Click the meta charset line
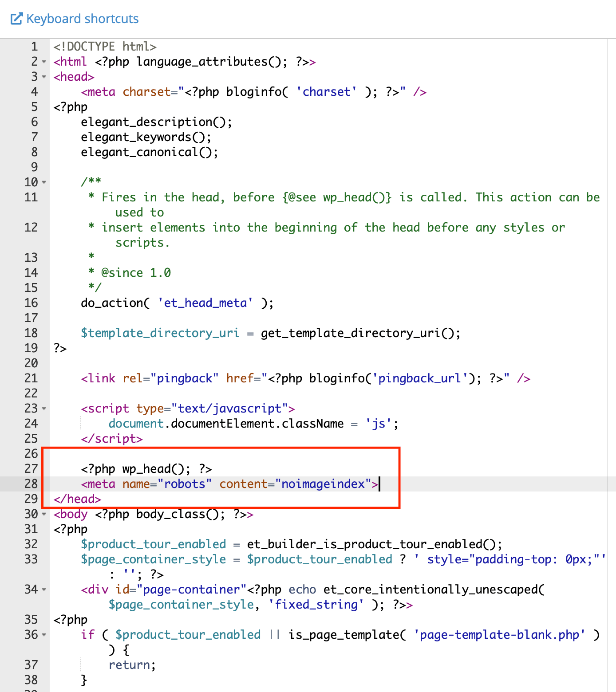 [x=254, y=92]
